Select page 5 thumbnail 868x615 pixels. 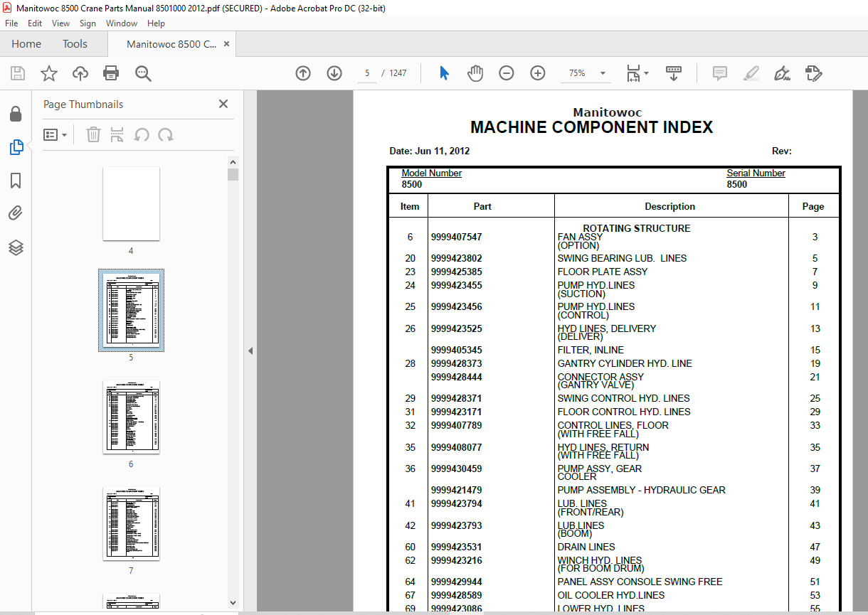(x=131, y=311)
